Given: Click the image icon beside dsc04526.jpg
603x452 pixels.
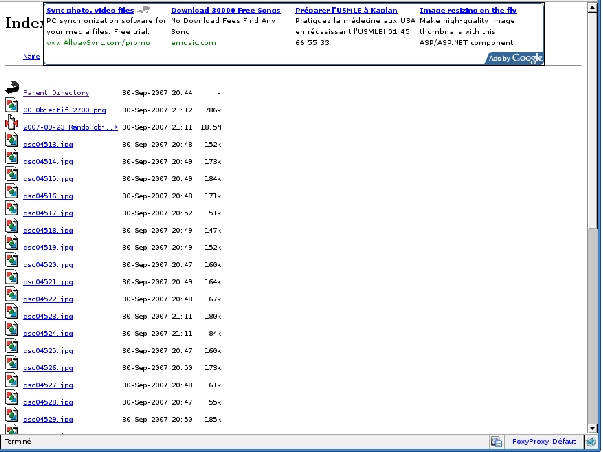Looking at the screenshot, I should coord(12,362).
